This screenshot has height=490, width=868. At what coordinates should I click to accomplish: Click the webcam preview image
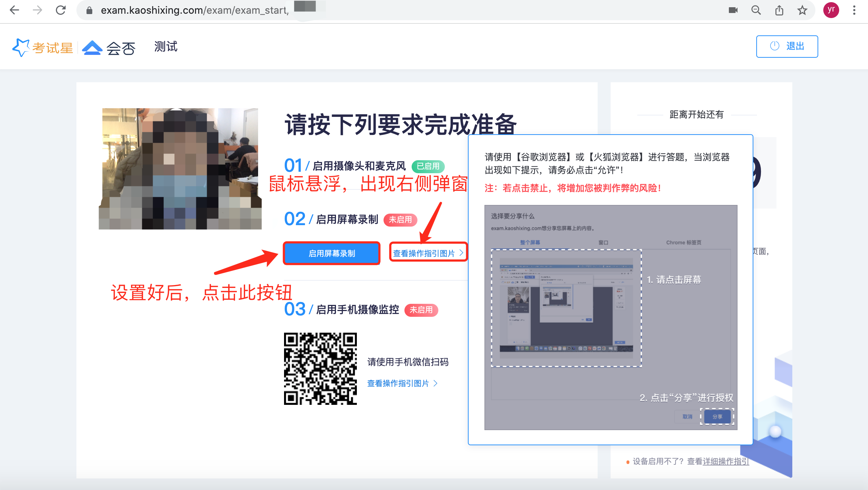[x=180, y=169]
